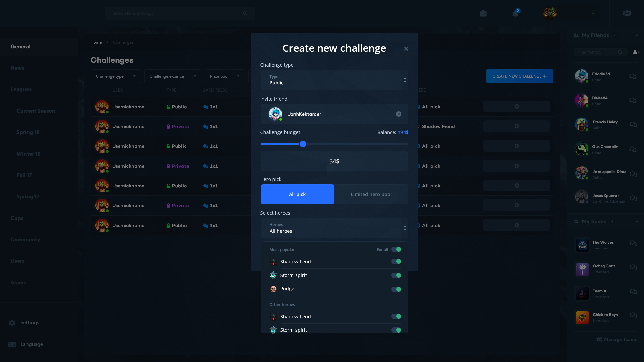This screenshot has width=644, height=362.
Task: Open notifications bell icon
Action: point(515,13)
